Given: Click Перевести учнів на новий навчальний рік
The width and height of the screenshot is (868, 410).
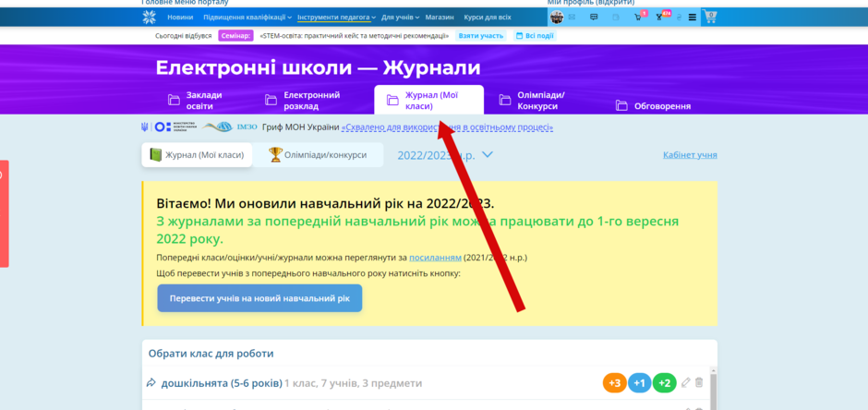Looking at the screenshot, I should coord(259,298).
